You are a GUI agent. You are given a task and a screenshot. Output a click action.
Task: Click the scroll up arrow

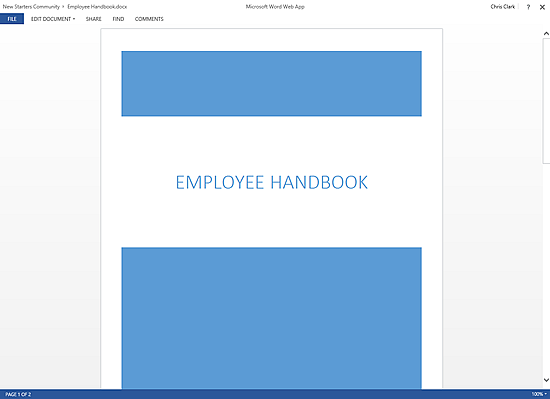pyautogui.click(x=546, y=34)
